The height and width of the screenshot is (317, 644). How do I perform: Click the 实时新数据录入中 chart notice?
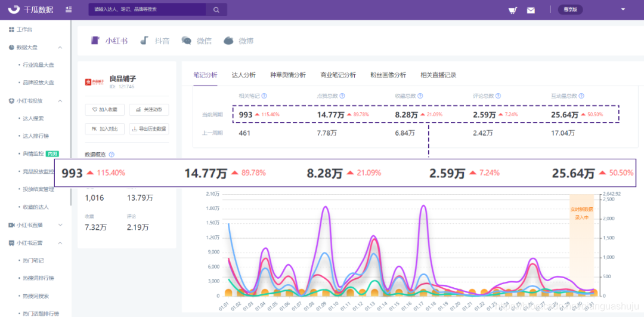click(x=581, y=213)
